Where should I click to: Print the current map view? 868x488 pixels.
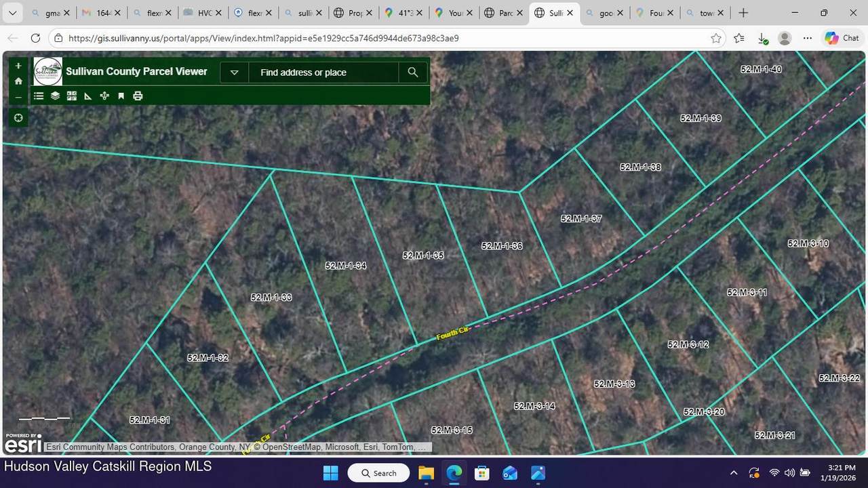click(138, 96)
